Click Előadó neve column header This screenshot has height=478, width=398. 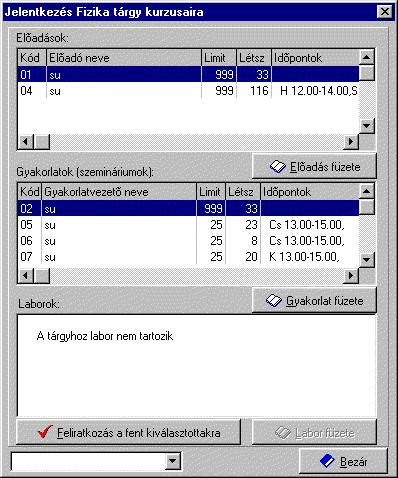[124, 58]
